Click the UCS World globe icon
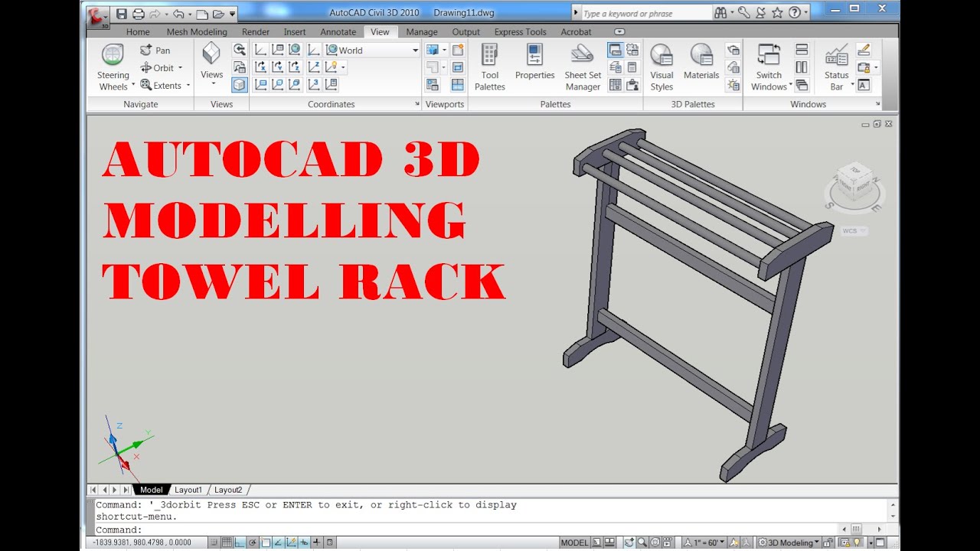The width and height of the screenshot is (980, 551). (x=295, y=50)
